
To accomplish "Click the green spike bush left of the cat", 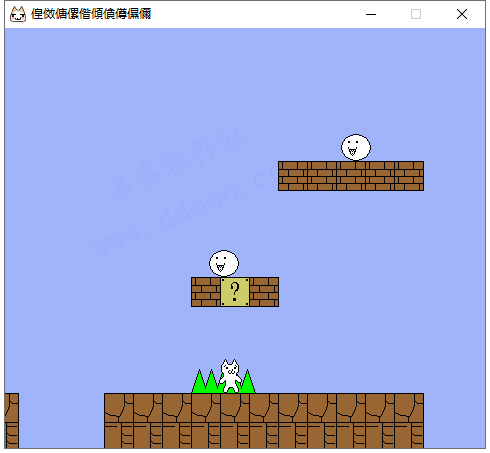I will click(206, 381).
